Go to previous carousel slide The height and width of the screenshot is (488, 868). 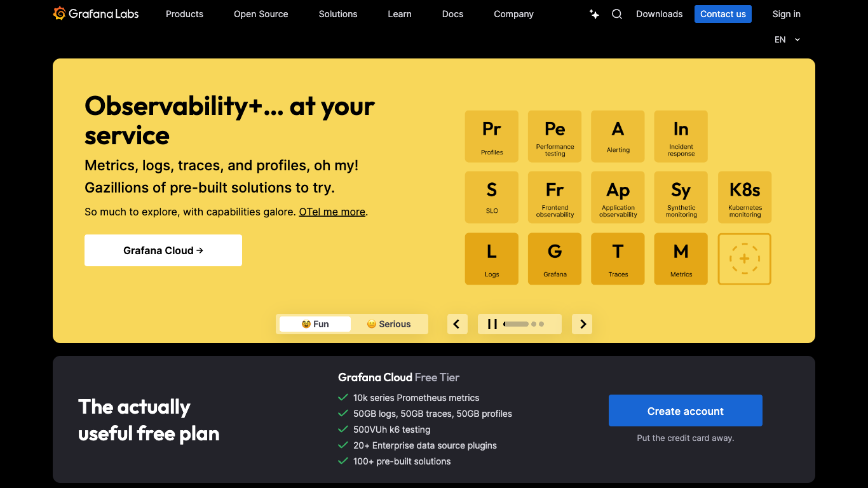(x=458, y=324)
